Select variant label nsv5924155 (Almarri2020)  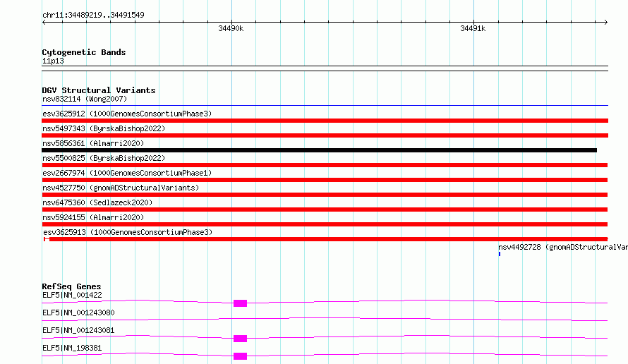pyautogui.click(x=93, y=217)
